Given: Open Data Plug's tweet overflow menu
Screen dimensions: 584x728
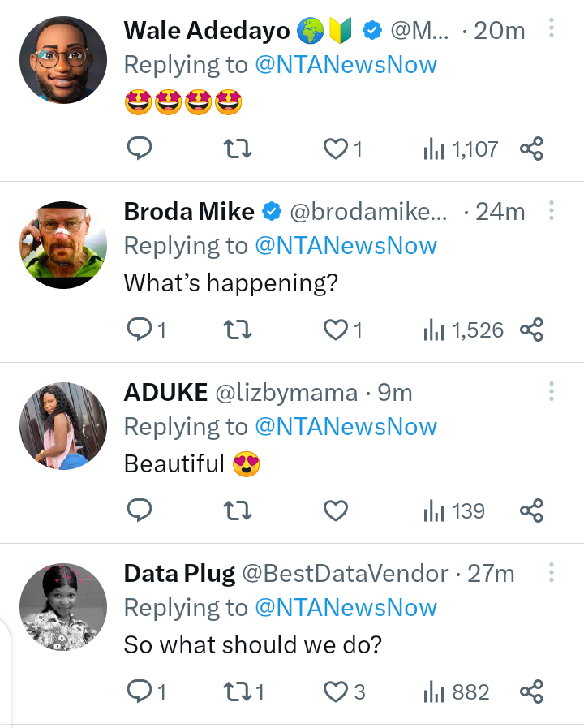Looking at the screenshot, I should pos(552,573).
